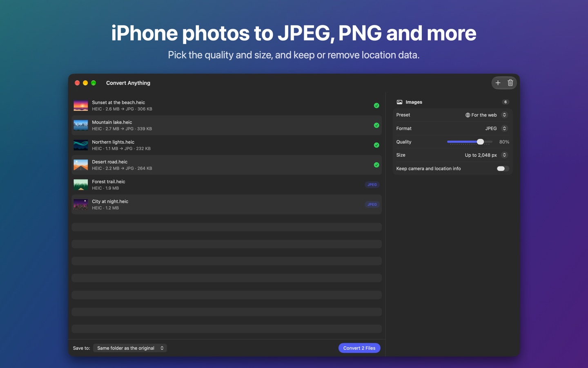588x368 pixels.
Task: Click green checkmark on Desert road row
Action: point(376,165)
